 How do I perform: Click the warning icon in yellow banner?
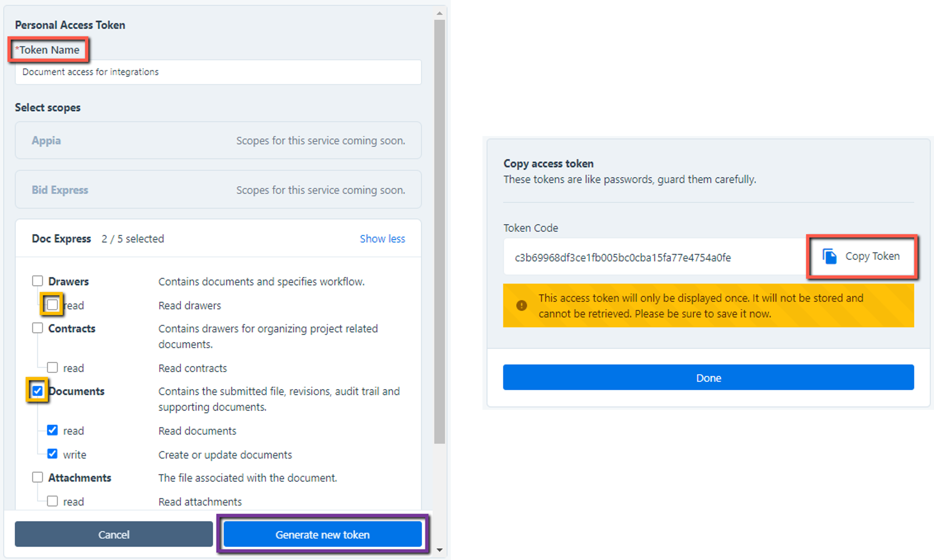pos(522,305)
